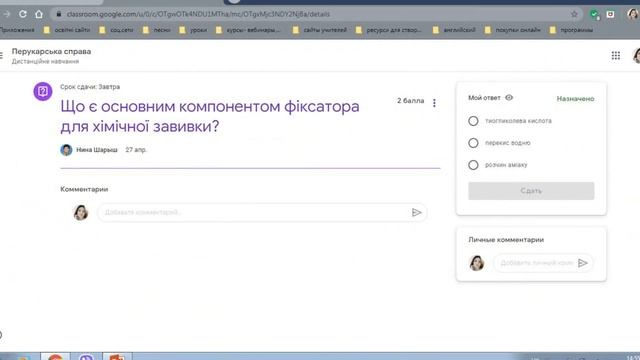Reload the page with the browser refresh icon

click(23, 14)
